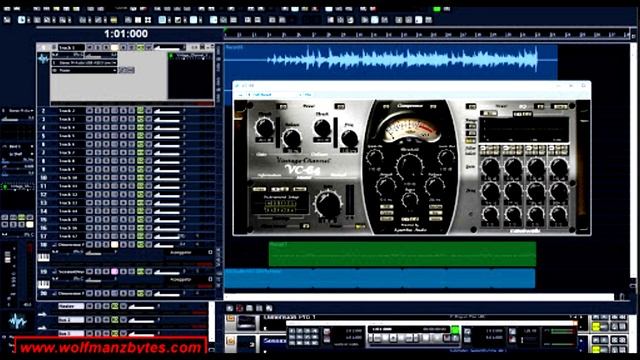Click the timeline measure ruler
This screenshot has width=640, height=360.
click(427, 35)
